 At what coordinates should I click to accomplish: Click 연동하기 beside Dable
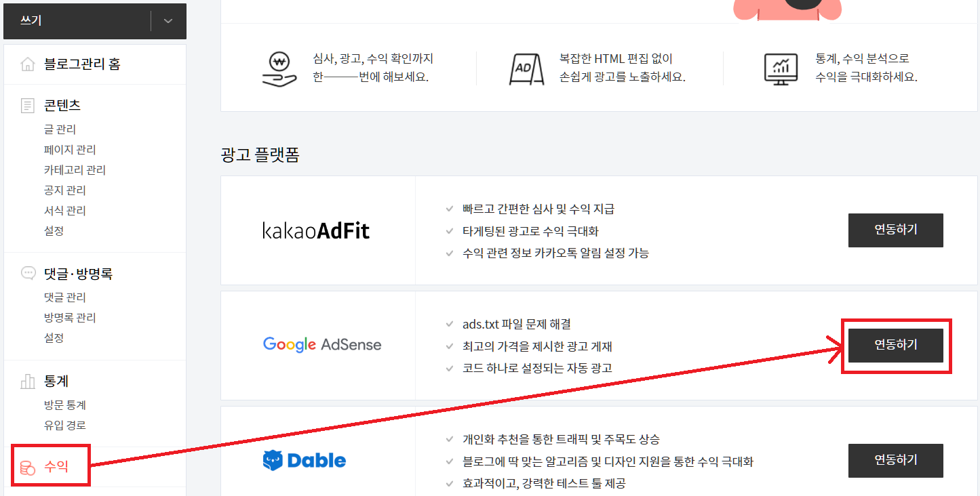click(x=896, y=460)
